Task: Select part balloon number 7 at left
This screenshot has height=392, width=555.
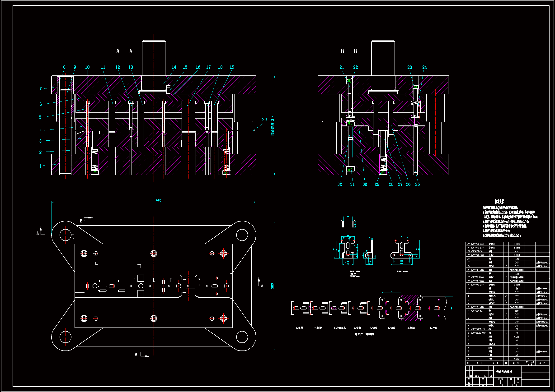Action: [x=41, y=89]
